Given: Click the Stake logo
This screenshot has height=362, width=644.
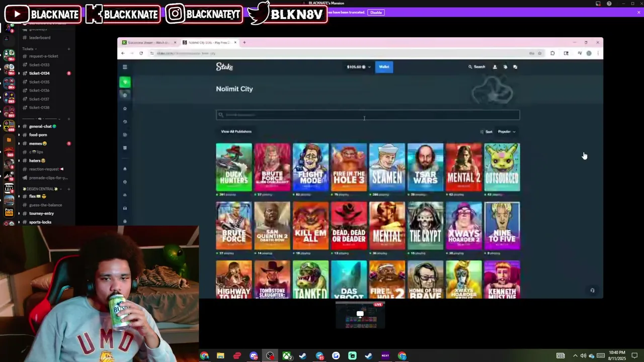Looking at the screenshot, I should point(224,66).
